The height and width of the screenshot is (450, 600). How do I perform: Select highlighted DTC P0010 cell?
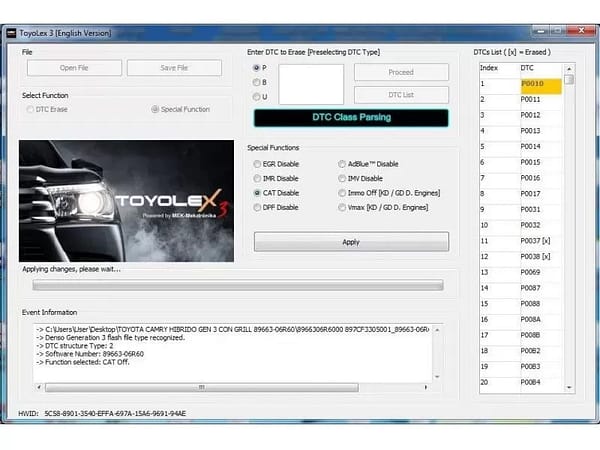pyautogui.click(x=541, y=85)
